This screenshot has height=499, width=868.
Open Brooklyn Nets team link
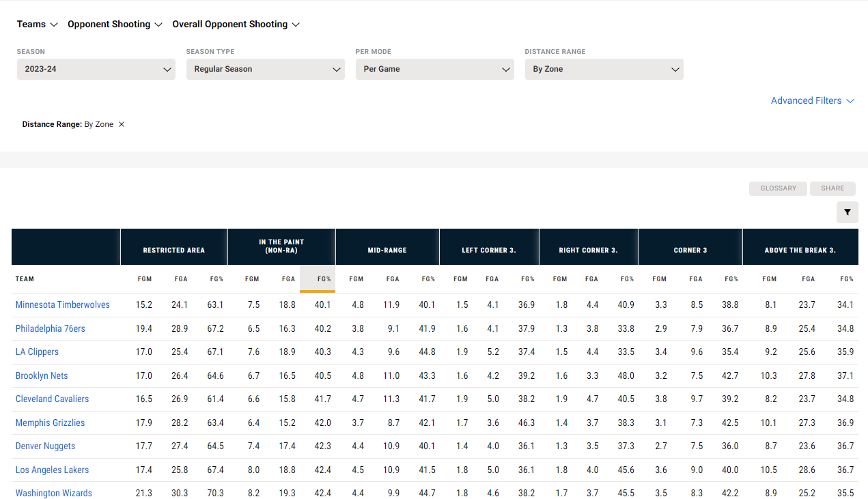coord(42,376)
